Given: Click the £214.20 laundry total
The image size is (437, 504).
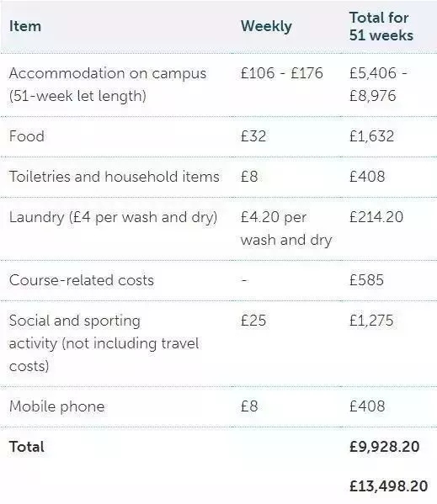Looking at the screenshot, I should pos(376,217).
